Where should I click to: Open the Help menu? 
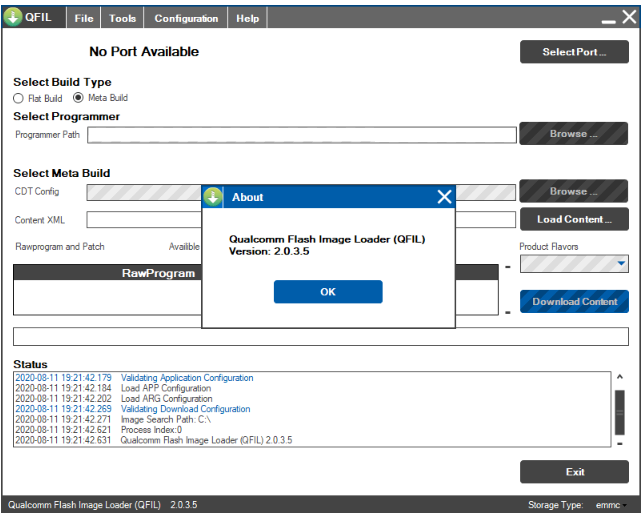(x=247, y=18)
